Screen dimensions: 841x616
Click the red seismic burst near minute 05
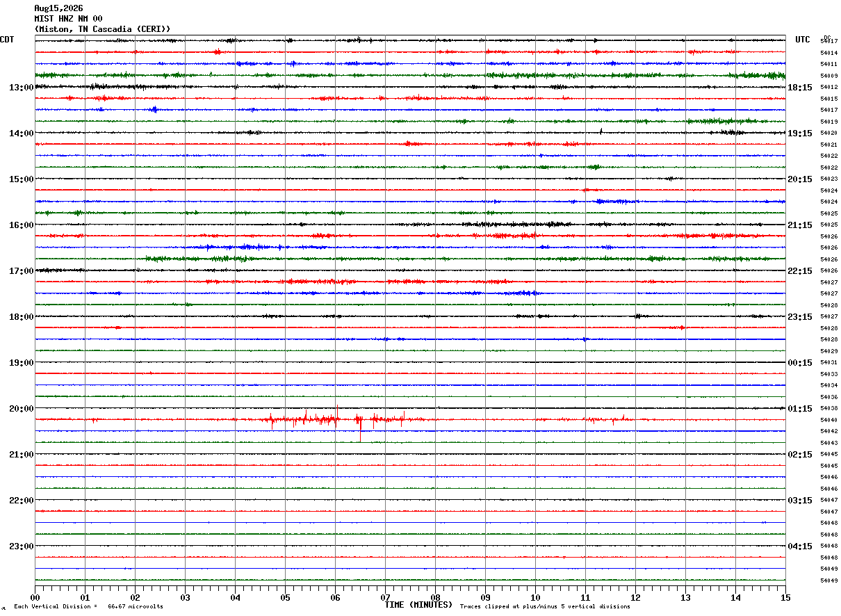(x=306, y=419)
